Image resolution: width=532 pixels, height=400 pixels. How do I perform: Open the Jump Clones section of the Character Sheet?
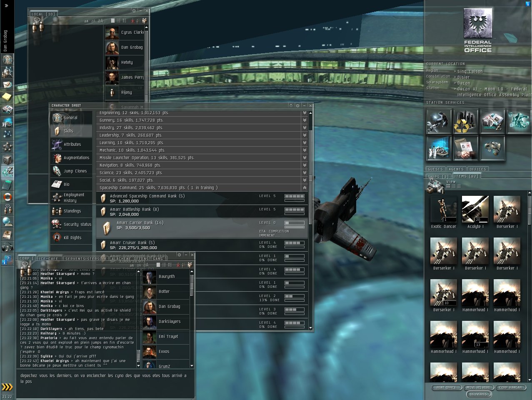72,171
